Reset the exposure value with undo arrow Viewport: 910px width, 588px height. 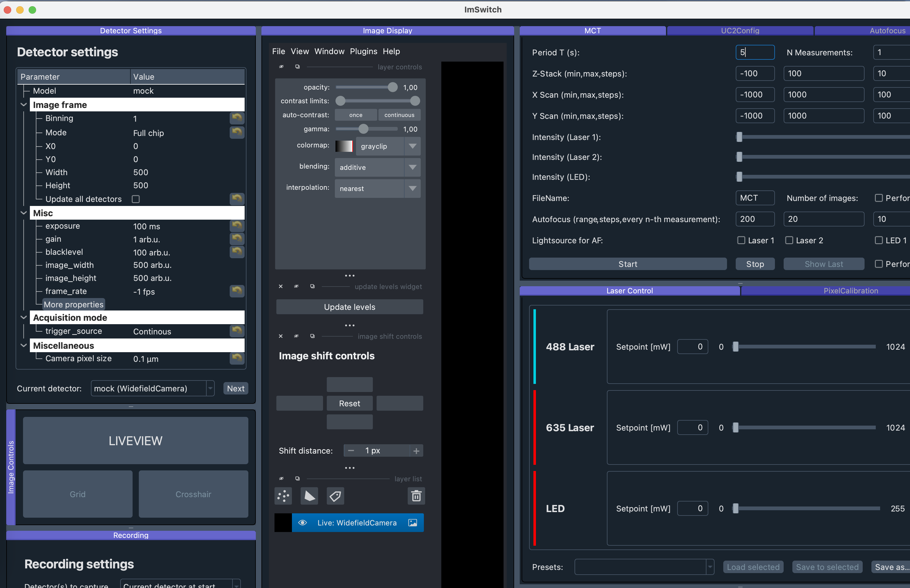237,225
